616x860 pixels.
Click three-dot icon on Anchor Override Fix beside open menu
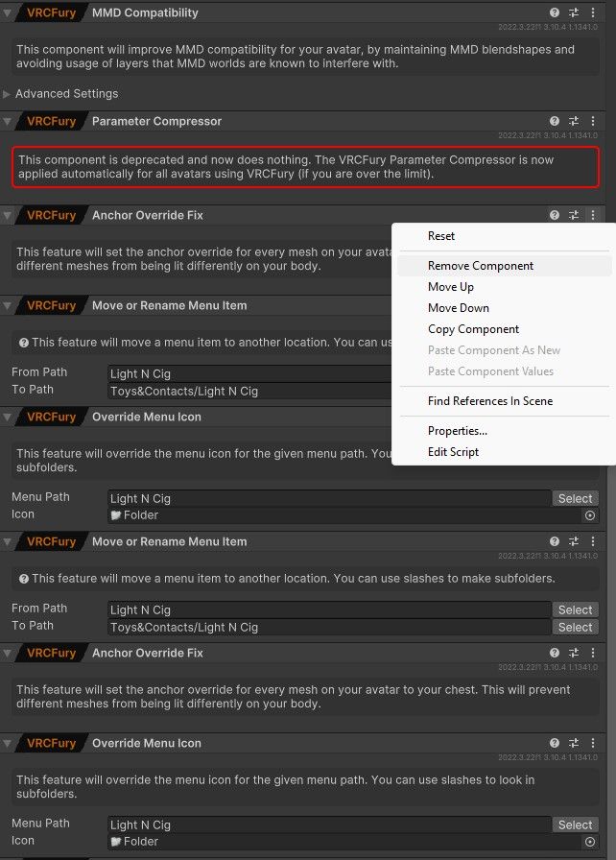tap(592, 215)
